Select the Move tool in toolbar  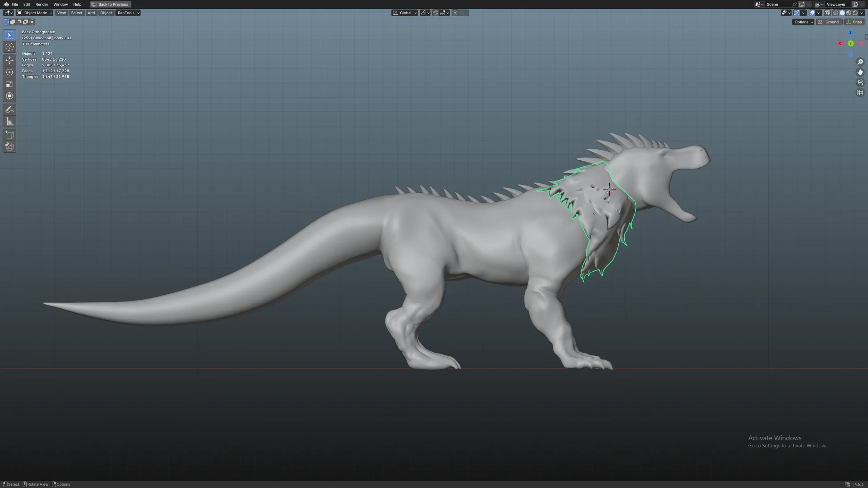(9, 60)
